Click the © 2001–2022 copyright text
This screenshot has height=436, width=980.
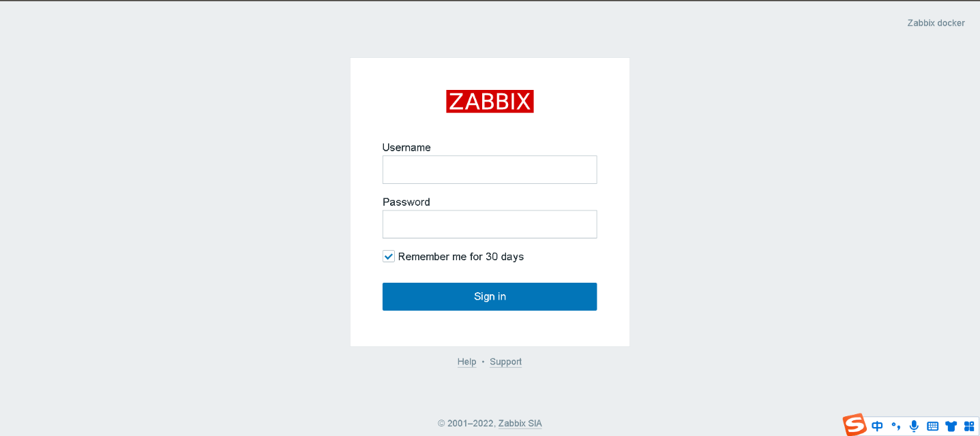(x=466, y=423)
